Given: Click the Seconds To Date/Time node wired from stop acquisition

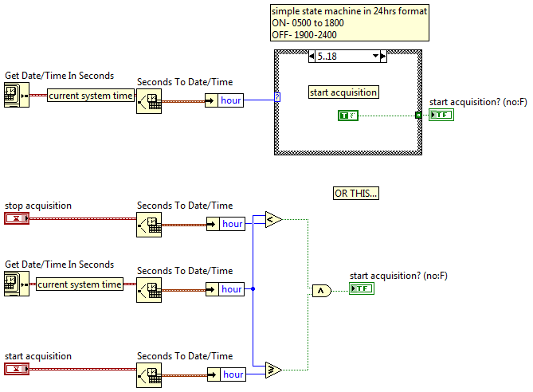Looking at the screenshot, I should (x=149, y=225).
